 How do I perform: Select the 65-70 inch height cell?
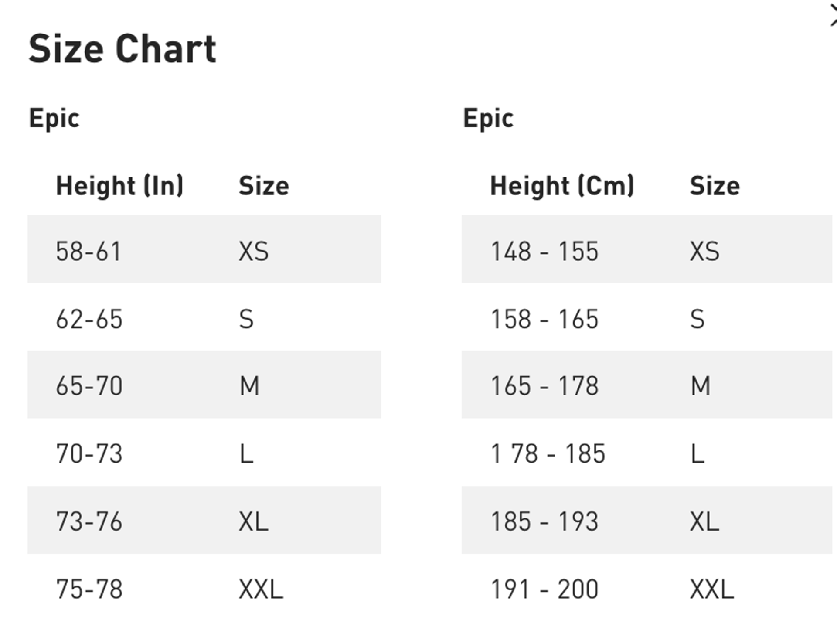89,386
